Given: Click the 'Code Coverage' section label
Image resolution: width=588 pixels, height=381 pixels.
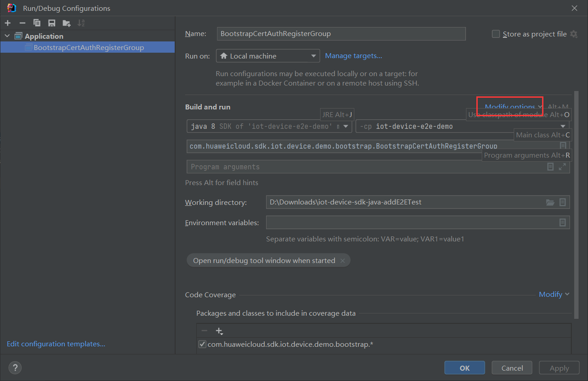Looking at the screenshot, I should (210, 295).
